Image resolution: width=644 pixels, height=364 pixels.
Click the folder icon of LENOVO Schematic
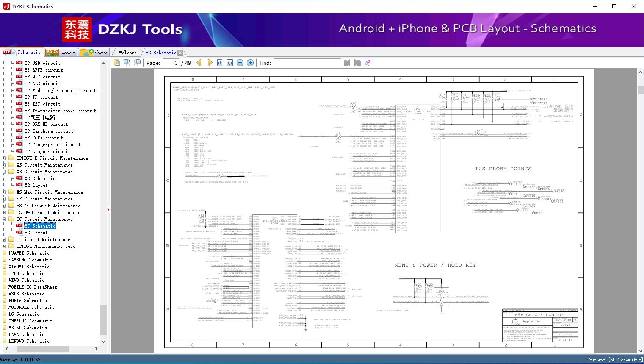(x=4, y=341)
